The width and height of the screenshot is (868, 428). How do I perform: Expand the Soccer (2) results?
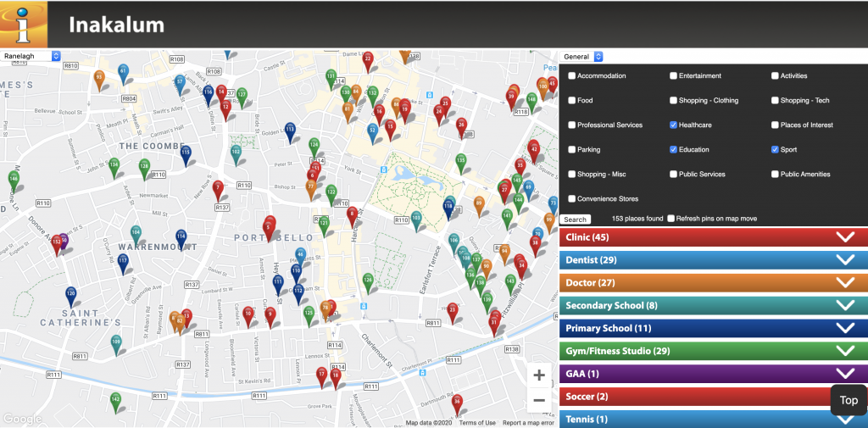tap(714, 396)
